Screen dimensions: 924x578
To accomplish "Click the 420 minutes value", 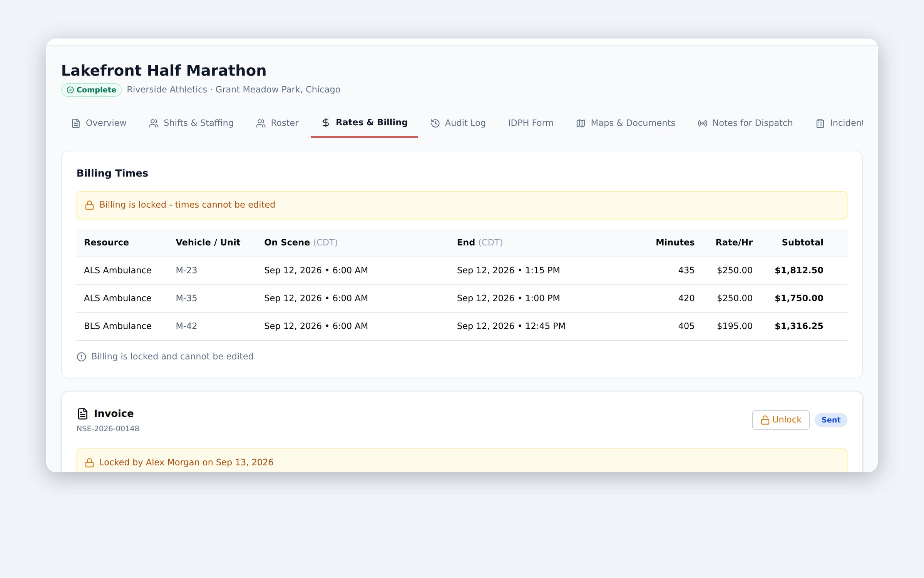I will (686, 298).
